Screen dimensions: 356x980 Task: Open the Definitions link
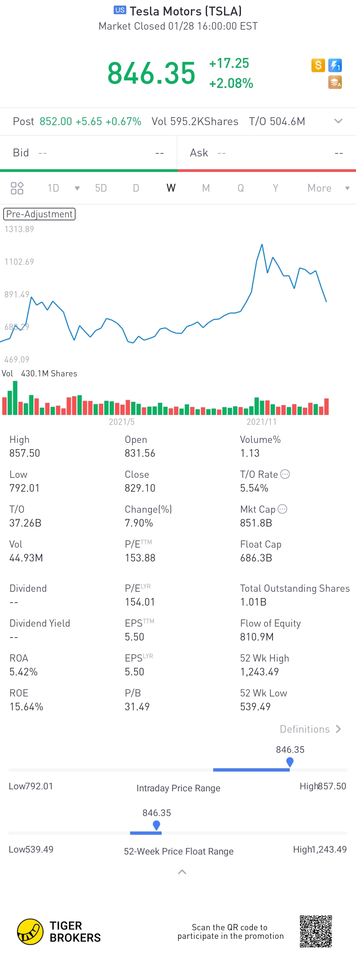310,729
